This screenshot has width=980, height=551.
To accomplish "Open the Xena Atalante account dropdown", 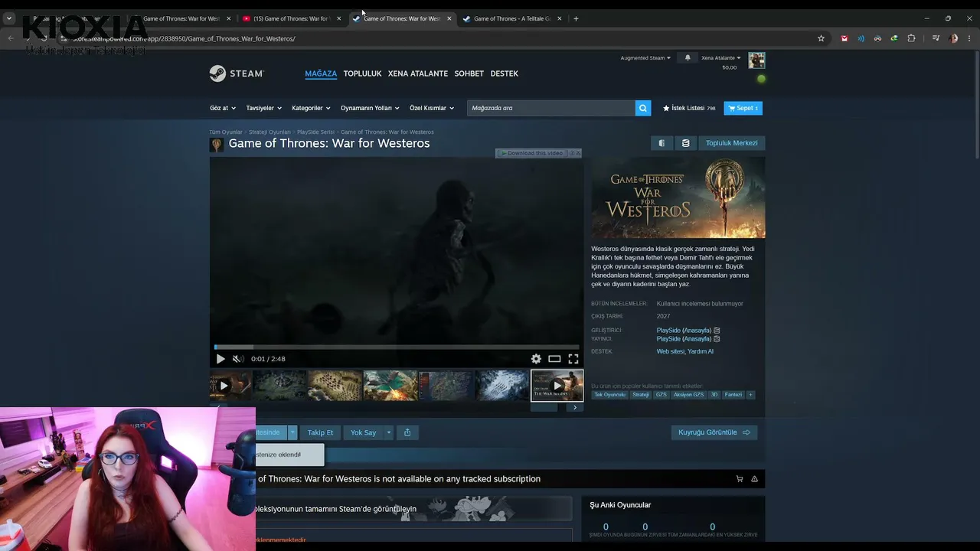I will coord(721,57).
